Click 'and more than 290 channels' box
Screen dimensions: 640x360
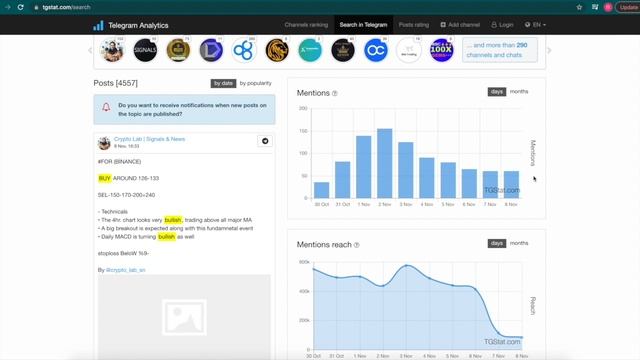(x=500, y=50)
